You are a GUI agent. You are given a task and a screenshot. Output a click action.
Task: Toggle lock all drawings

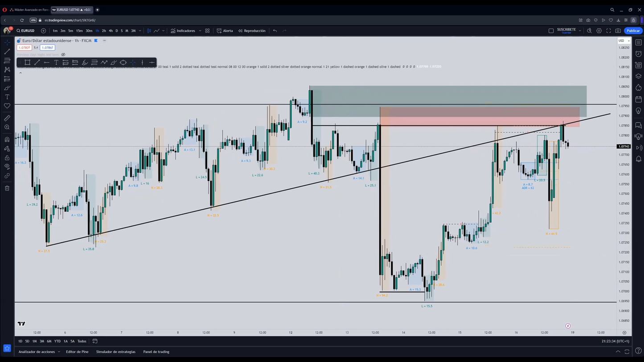pyautogui.click(x=7, y=158)
